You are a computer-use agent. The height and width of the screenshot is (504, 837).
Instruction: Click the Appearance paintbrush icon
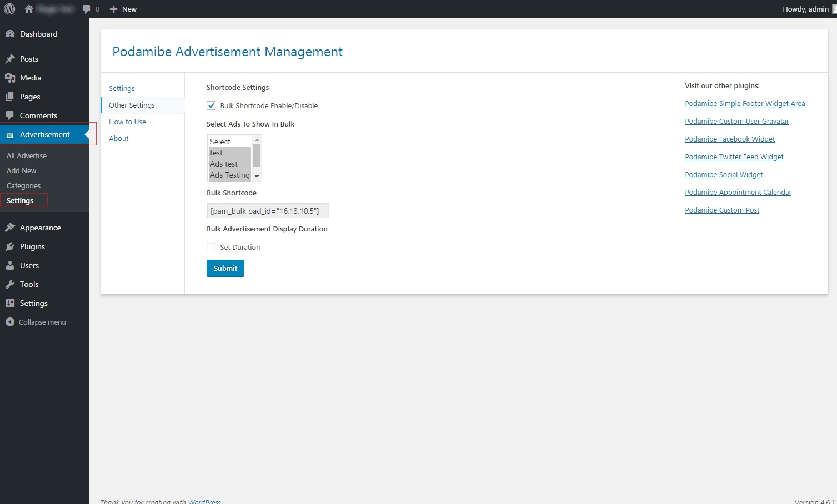[x=10, y=228]
